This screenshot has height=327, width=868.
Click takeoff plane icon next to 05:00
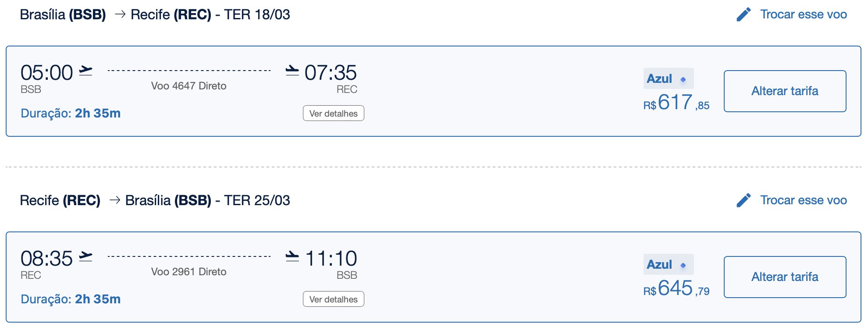[x=85, y=70]
